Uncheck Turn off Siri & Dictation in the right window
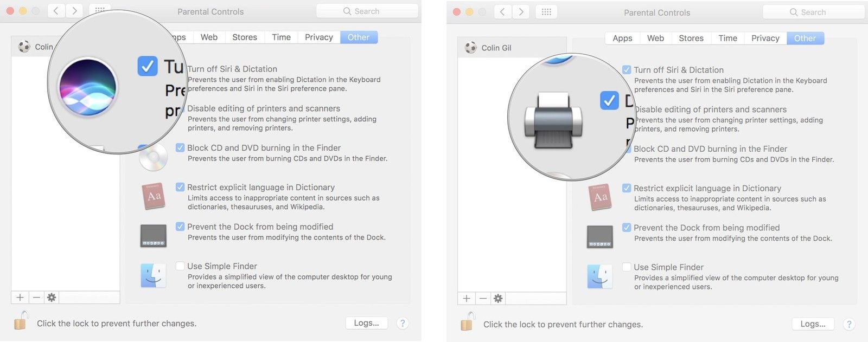Image resolution: width=868 pixels, height=342 pixels. [x=627, y=70]
